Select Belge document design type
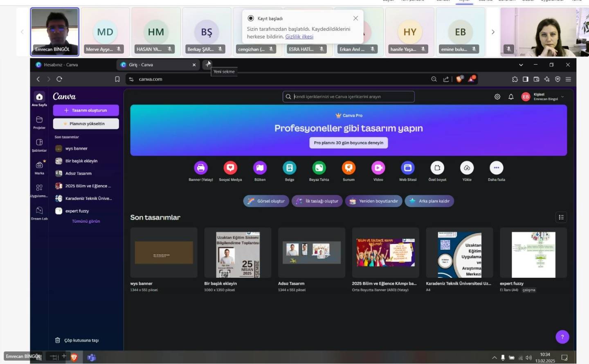Screen dimensions: 589x364 290,168
